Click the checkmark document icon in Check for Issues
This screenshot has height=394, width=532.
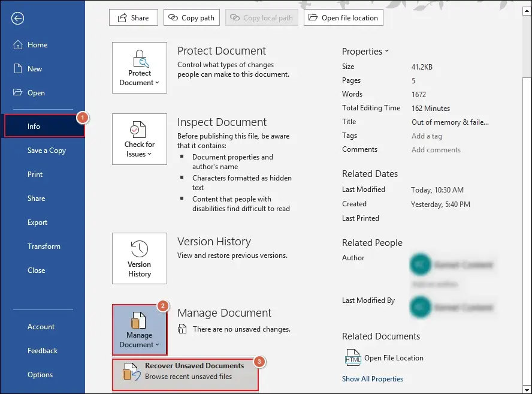[x=138, y=130]
